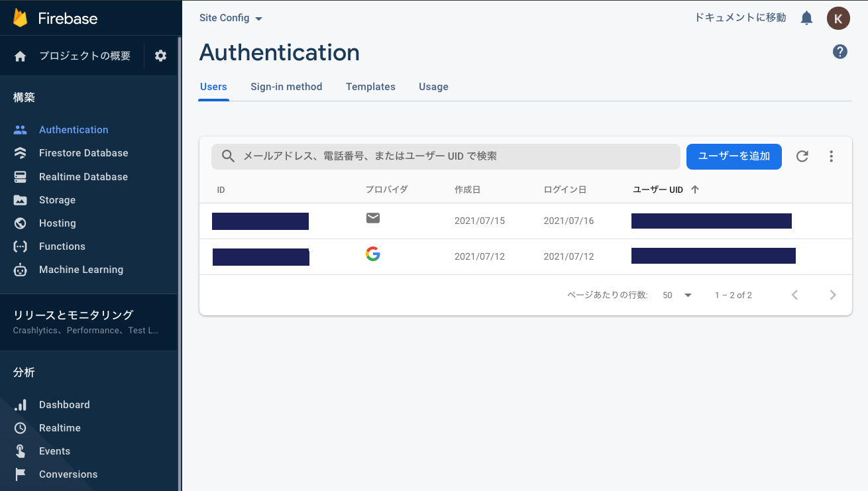Click the ページあたりの行数 label
This screenshot has height=491, width=868.
click(608, 295)
